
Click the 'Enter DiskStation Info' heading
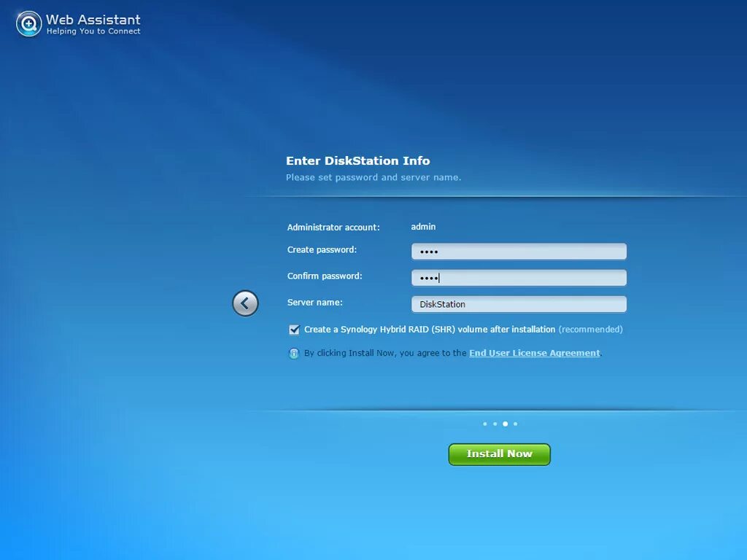[x=357, y=161]
